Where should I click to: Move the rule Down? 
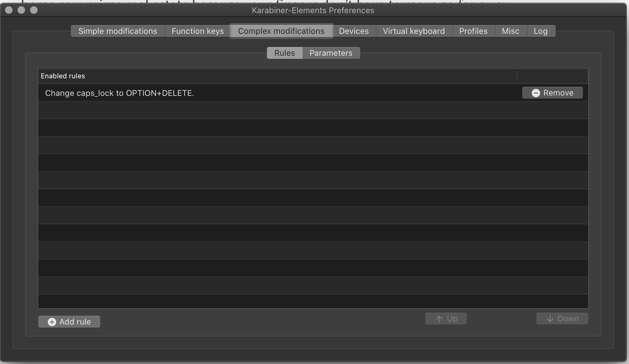(562, 319)
